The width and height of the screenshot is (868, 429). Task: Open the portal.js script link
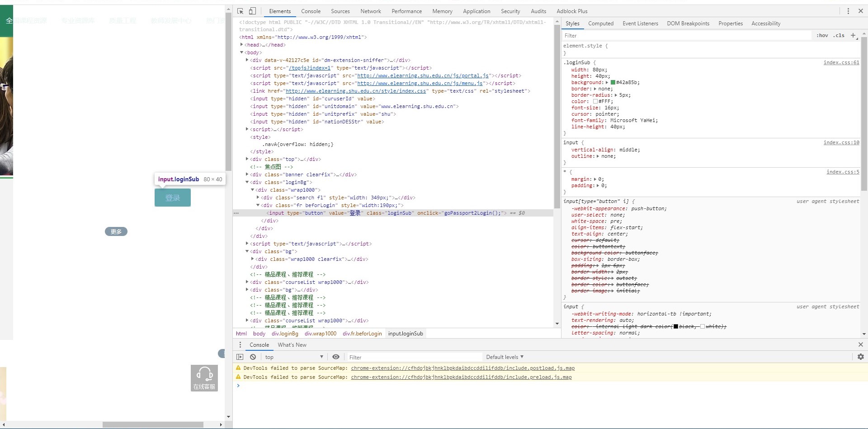point(423,75)
